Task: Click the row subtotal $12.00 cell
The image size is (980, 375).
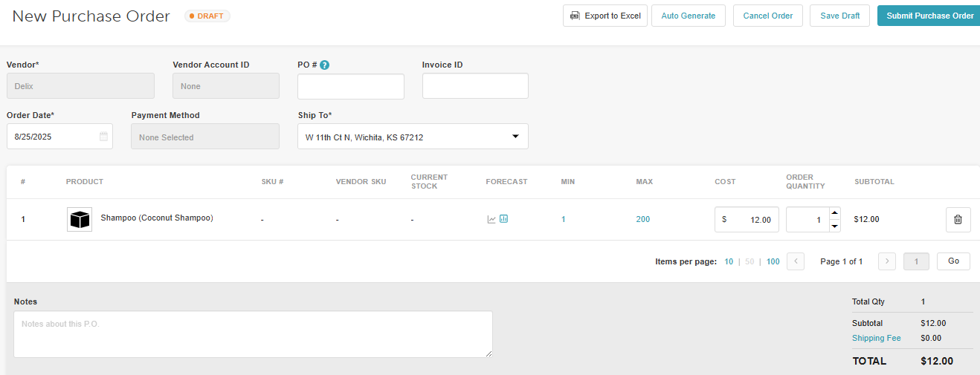Action: point(866,220)
